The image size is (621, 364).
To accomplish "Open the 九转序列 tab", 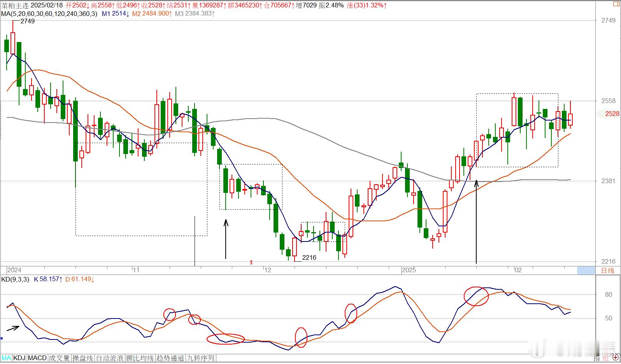I will click(201, 358).
